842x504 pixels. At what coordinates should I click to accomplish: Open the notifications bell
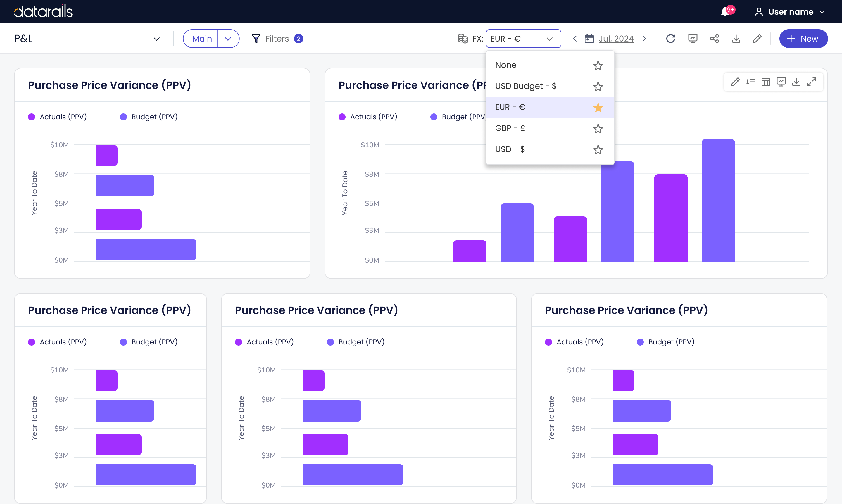725,12
